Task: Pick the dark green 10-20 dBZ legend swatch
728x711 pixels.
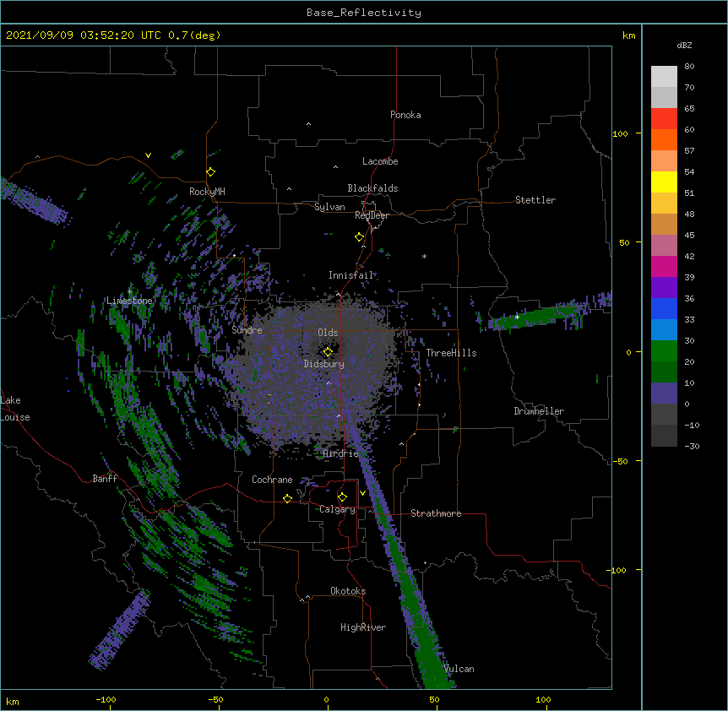Action: pos(664,372)
